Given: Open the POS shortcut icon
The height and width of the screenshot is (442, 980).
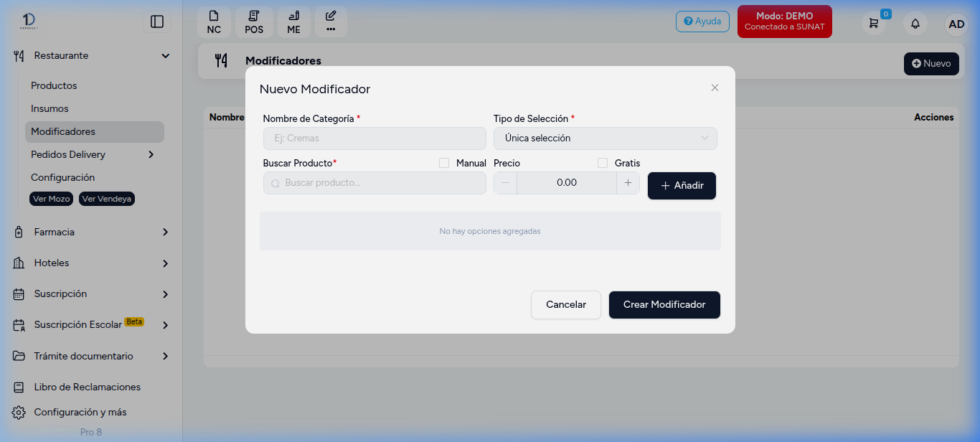Looking at the screenshot, I should coord(254,22).
